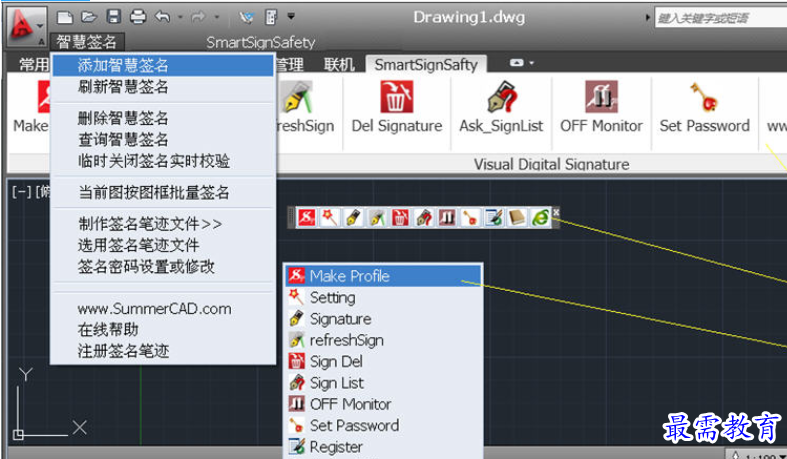Open 签名密码设置或修改 menu entry

click(x=163, y=266)
